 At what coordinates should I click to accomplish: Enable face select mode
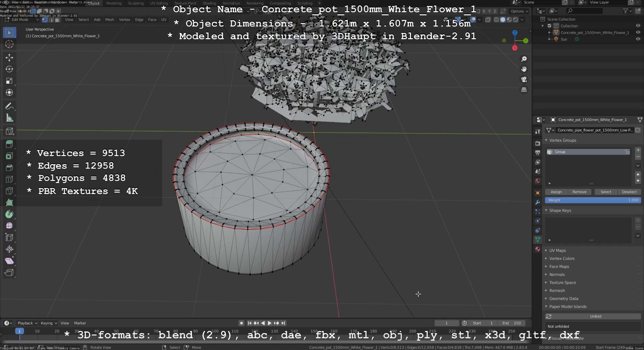57,20
